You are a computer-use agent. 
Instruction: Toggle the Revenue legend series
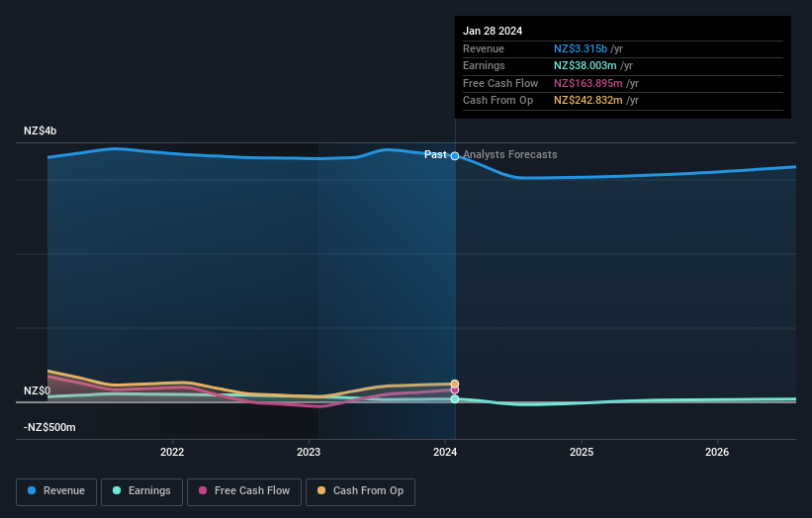pos(56,491)
